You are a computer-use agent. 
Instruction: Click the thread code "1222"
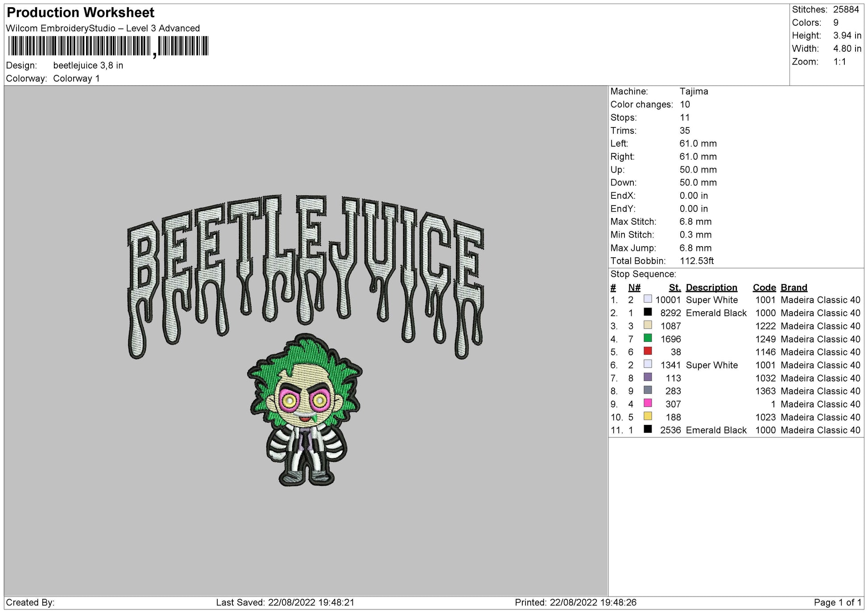click(765, 326)
